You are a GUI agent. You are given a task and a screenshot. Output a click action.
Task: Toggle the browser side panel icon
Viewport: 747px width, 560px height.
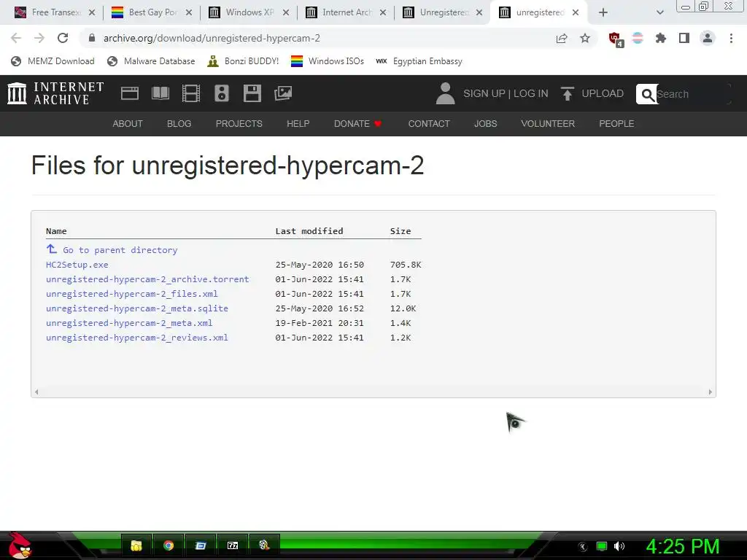[684, 38]
